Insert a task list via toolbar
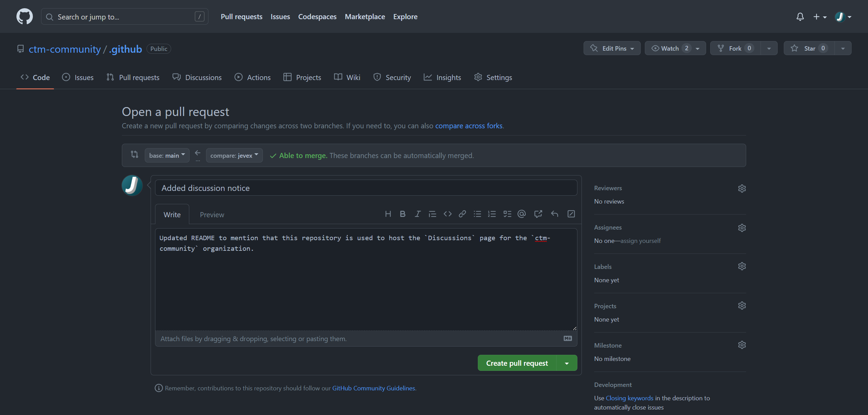Viewport: 868px width, 415px height. (x=507, y=214)
